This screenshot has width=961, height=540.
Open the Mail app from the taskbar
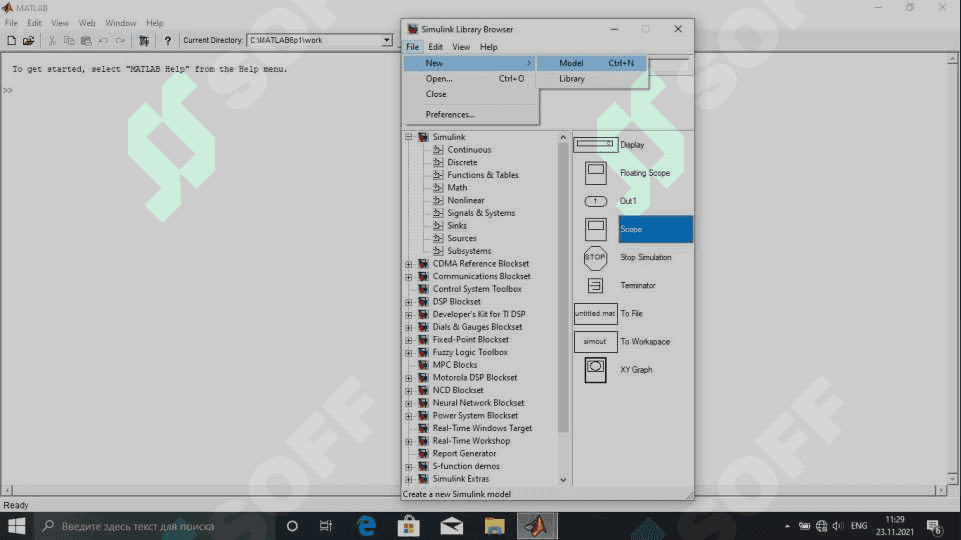(452, 526)
